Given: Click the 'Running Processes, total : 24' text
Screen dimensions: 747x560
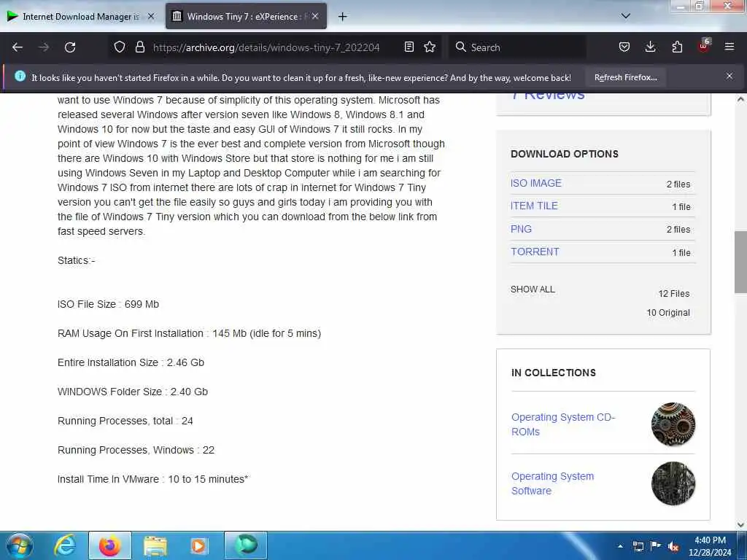Looking at the screenshot, I should (125, 421).
